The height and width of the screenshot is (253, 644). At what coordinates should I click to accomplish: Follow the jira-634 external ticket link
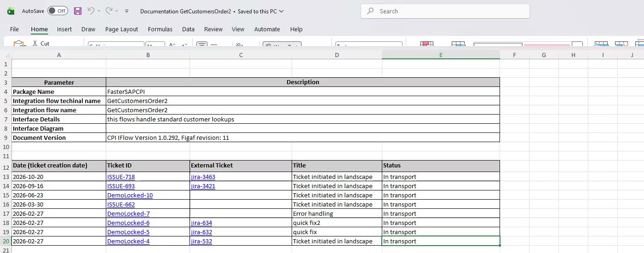tap(201, 223)
